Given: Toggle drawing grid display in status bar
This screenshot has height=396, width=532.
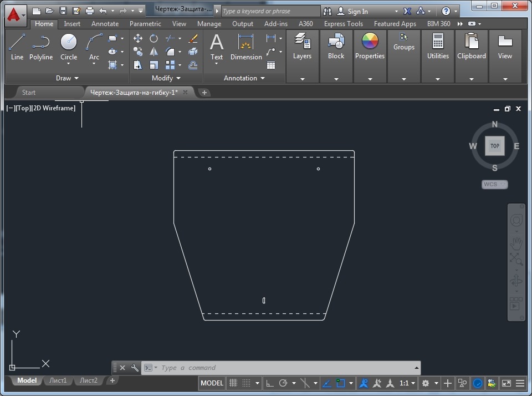Looking at the screenshot, I should (x=233, y=383).
